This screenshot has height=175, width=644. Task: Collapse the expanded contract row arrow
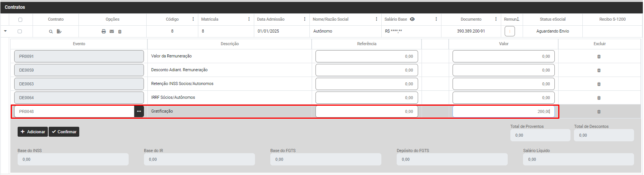click(5, 31)
